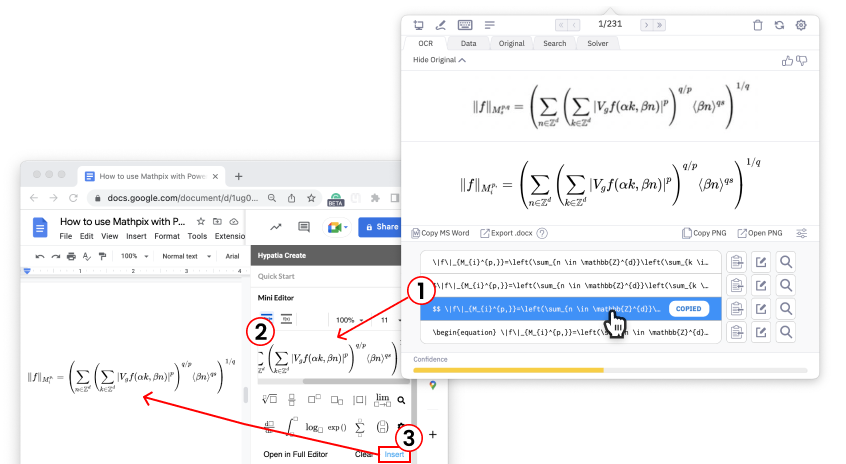Go to next snip in Mathpix
The image size is (846, 464).
tap(646, 25)
